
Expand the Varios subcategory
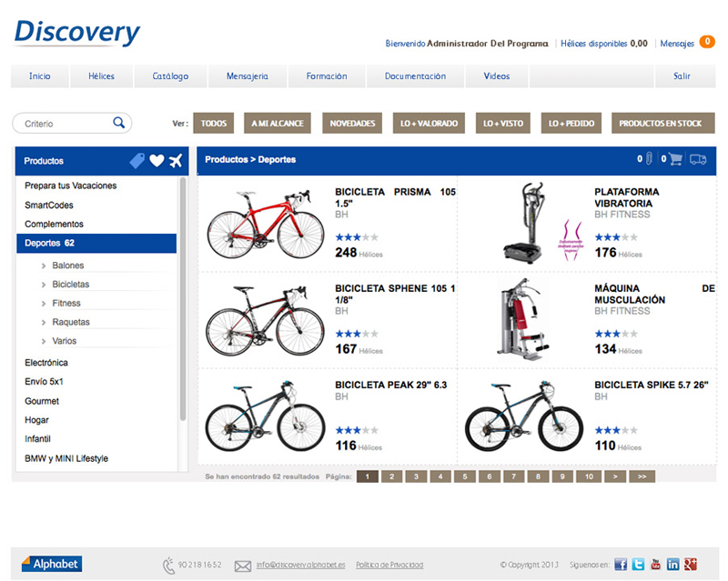64,341
